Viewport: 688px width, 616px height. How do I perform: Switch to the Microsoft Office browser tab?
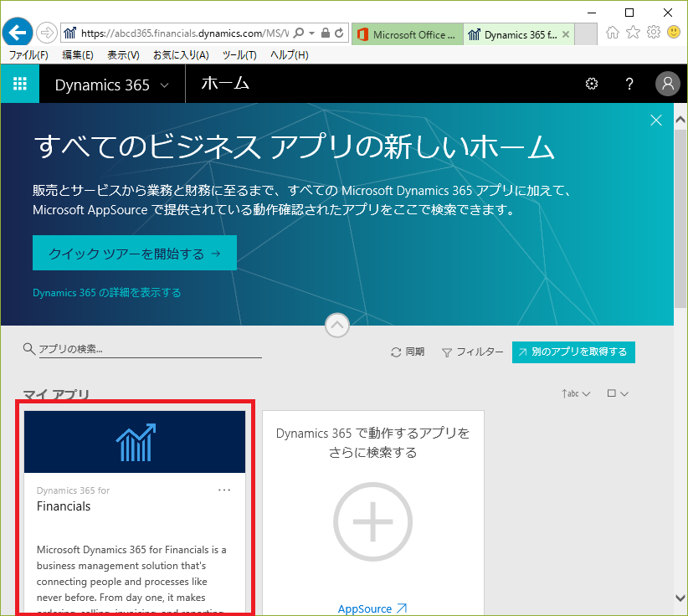(407, 34)
